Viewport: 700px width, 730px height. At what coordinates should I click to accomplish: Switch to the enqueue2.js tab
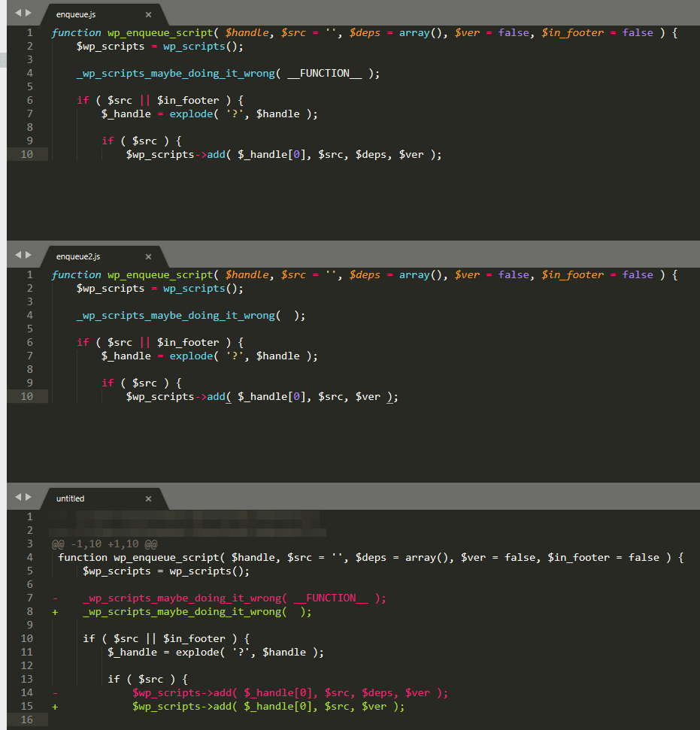(77, 256)
